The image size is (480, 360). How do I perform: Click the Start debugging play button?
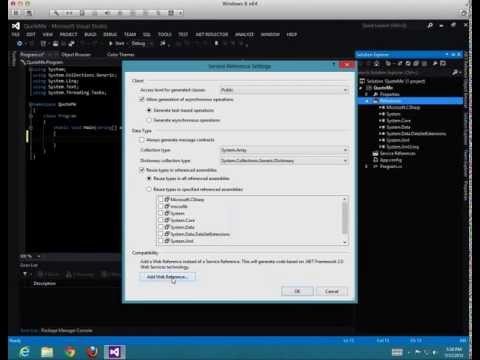tap(116, 43)
